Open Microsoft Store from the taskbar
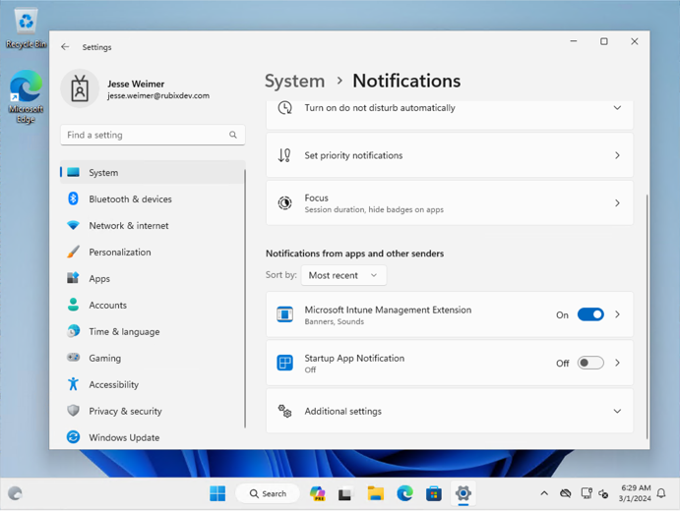Image resolution: width=684 pixels, height=513 pixels. (435, 496)
